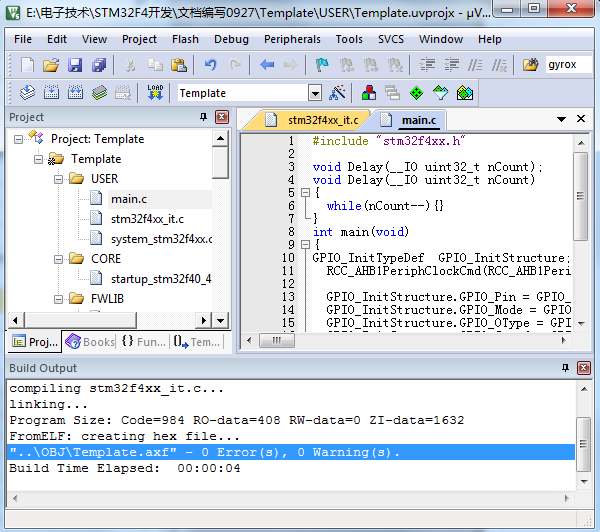
Task: Insert or remove a bookmark with the flag icon
Action: pyautogui.click(x=322, y=65)
